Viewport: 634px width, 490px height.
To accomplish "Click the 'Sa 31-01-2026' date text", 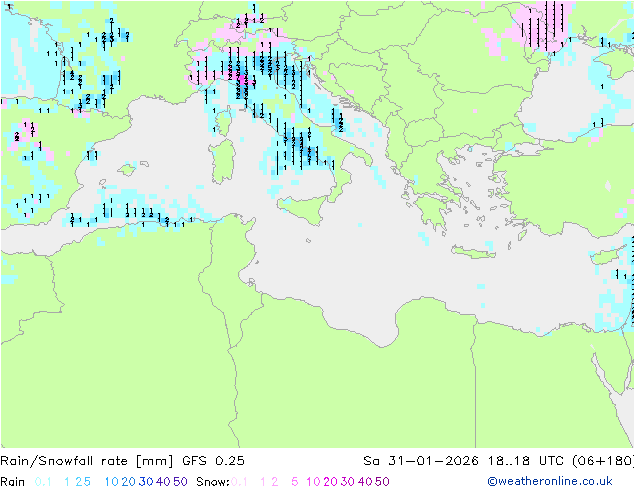I will [x=421, y=461].
